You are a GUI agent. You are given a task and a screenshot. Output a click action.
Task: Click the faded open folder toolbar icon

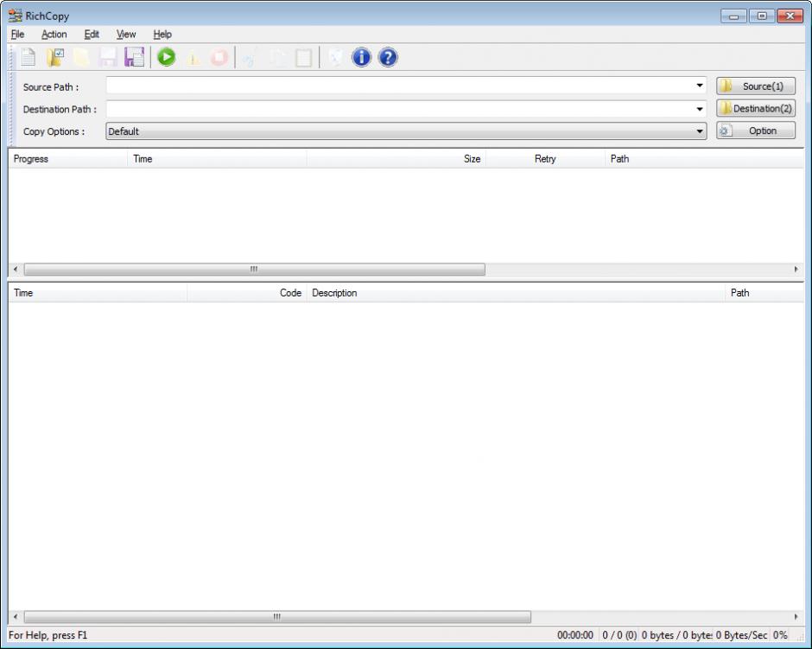point(81,57)
